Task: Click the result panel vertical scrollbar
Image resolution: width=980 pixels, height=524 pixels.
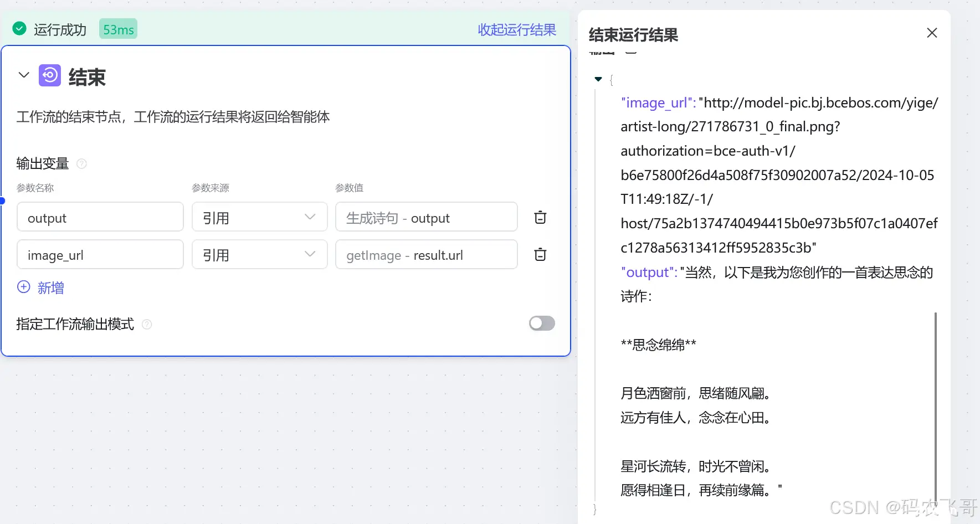Action: [936, 407]
